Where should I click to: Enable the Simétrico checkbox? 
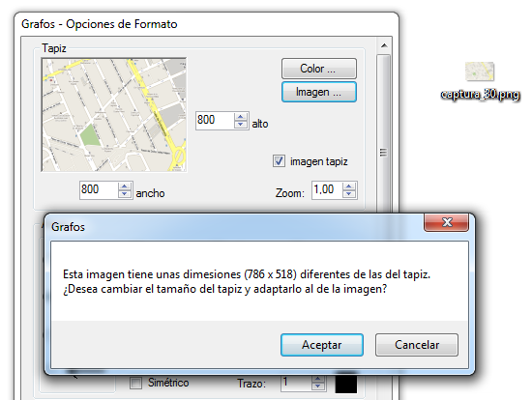click(x=135, y=383)
